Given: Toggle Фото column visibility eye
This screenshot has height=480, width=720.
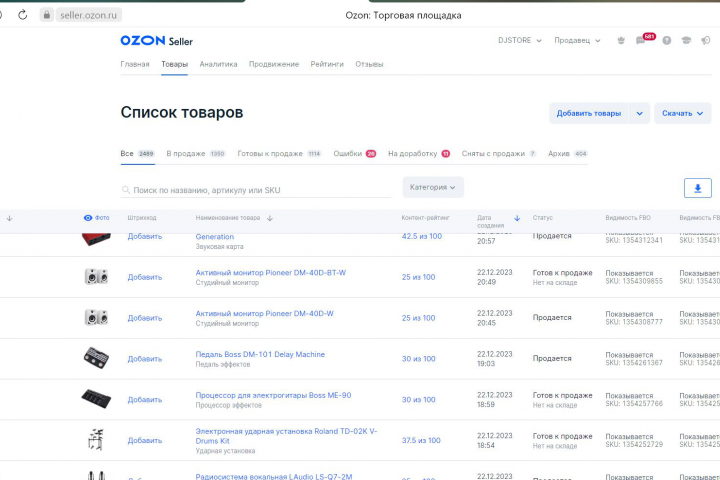Looking at the screenshot, I should (x=88, y=218).
